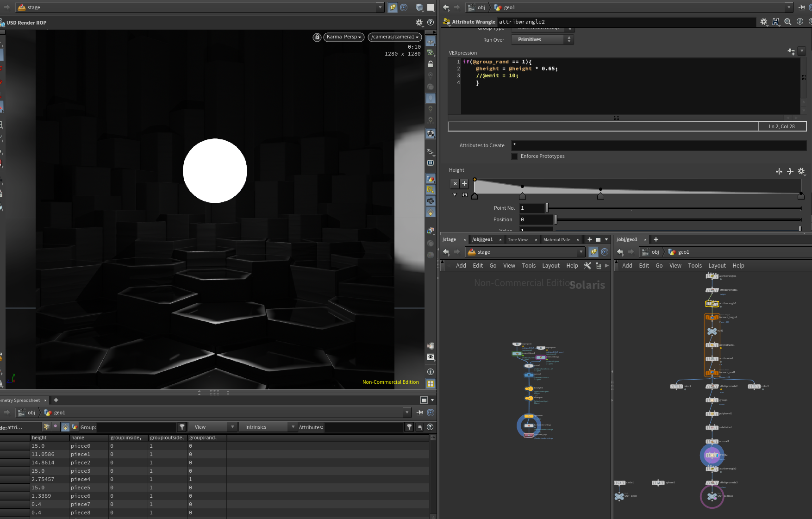
Task: Expand the /stage network path dropdown arrow
Action: click(x=581, y=252)
